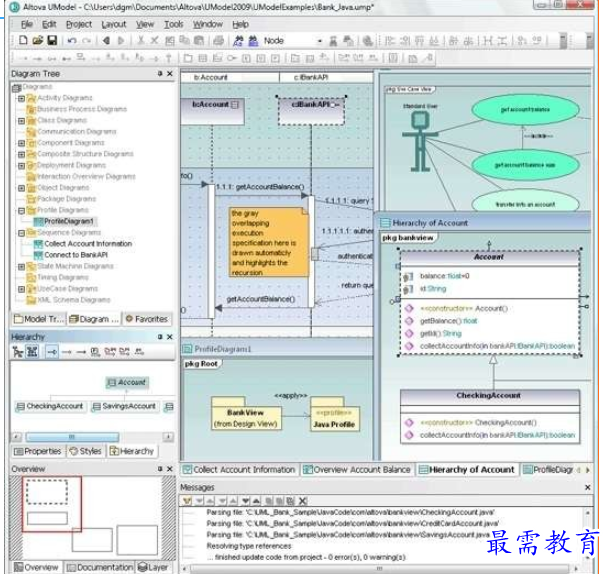Clear messages with the X icon
The width and height of the screenshot is (608, 574).
pos(303,501)
